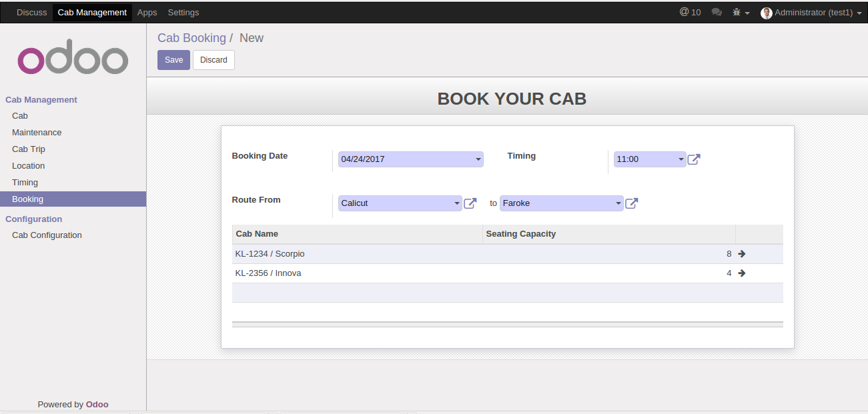Expand the Timing 11:00 dropdown
868x414 pixels.
point(681,159)
